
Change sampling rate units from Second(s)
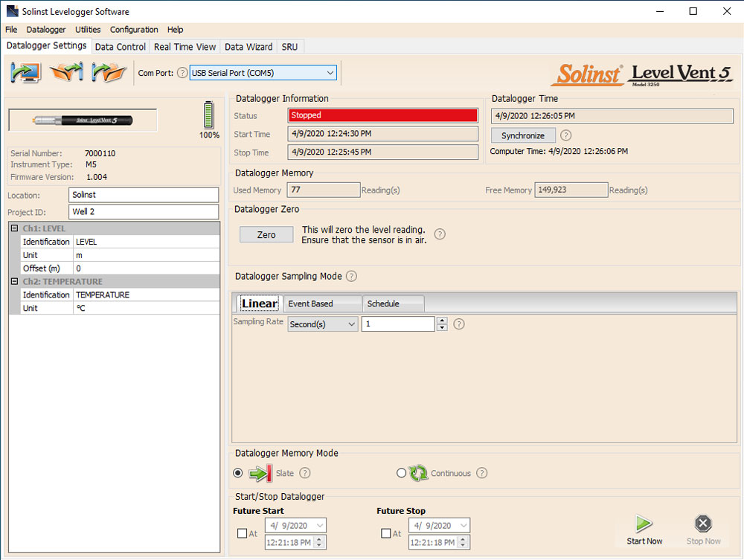(x=322, y=324)
